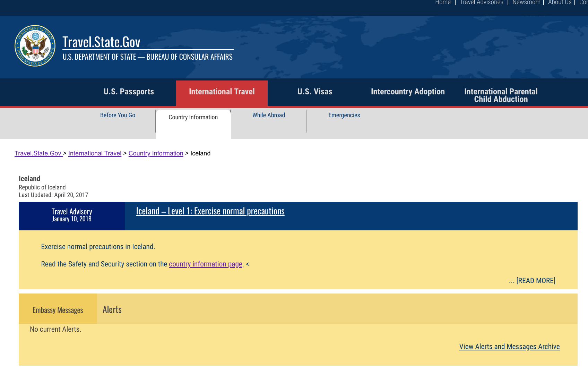This screenshot has width=588, height=374.
Task: Follow the Travel.State.Gov breadcrumb link
Action: 38,153
